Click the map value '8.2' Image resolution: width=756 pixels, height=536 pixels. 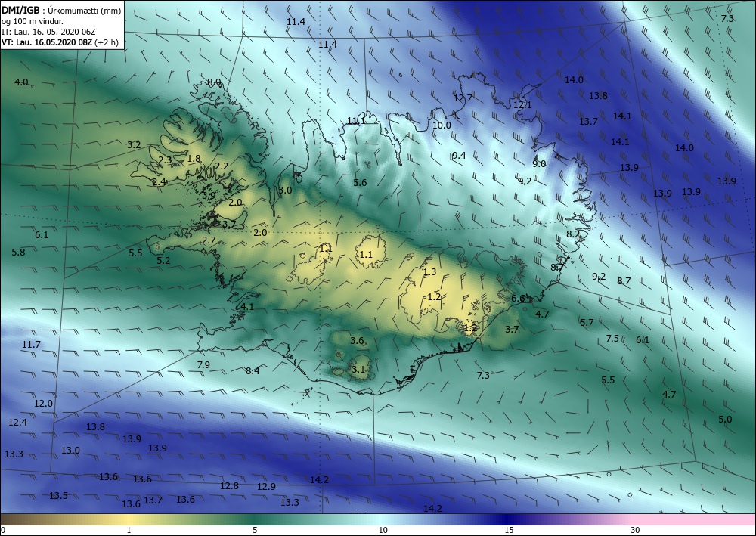pyautogui.click(x=573, y=234)
